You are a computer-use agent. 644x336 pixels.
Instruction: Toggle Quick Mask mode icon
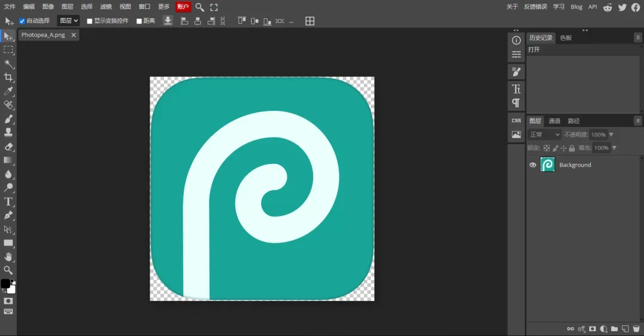click(8, 301)
